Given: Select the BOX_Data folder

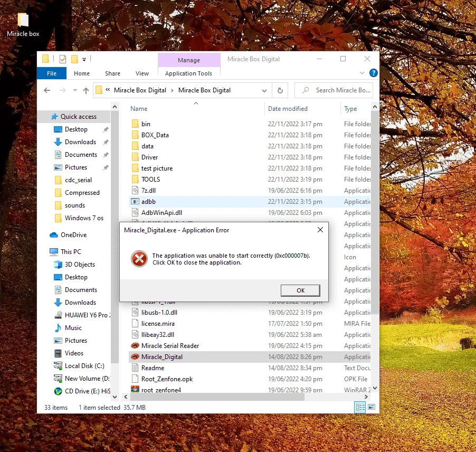Looking at the screenshot, I should click(155, 135).
